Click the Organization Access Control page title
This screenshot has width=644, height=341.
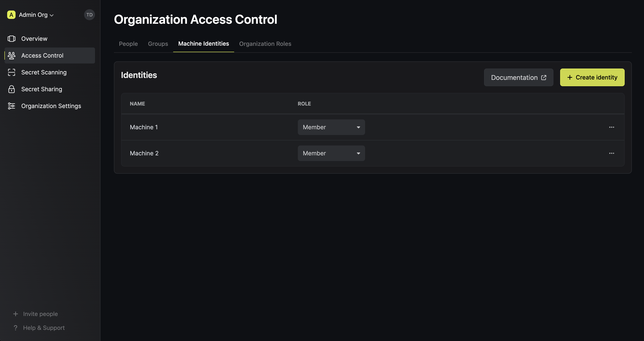195,20
